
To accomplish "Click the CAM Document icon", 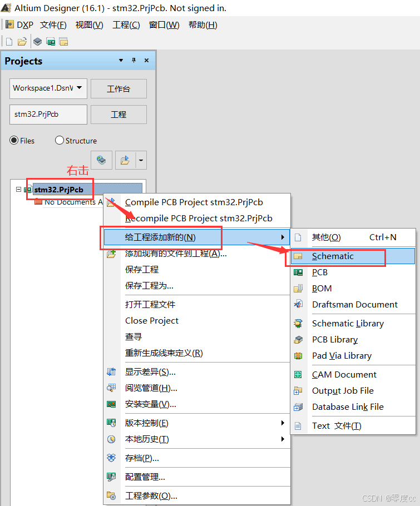I will (298, 374).
